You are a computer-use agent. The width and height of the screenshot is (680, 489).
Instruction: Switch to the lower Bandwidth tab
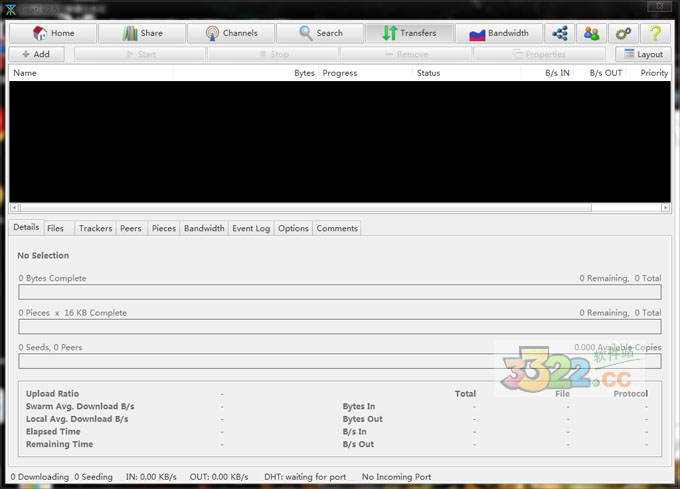(204, 228)
